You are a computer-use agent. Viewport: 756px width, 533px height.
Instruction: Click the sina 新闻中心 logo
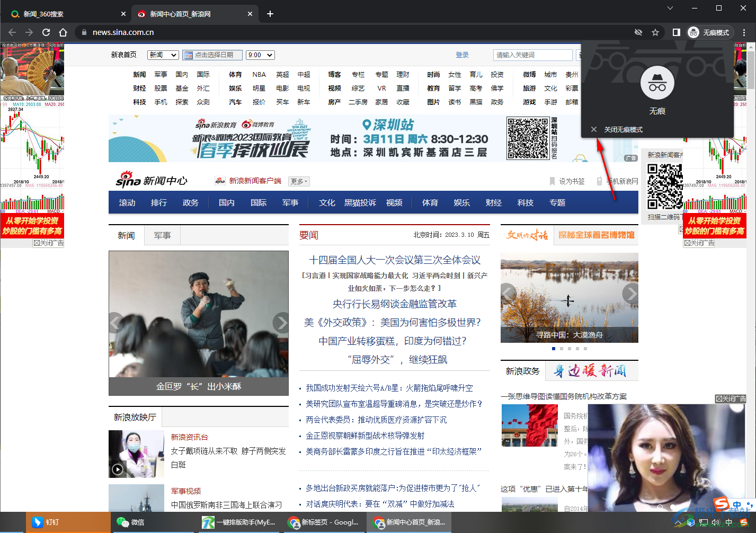tap(152, 180)
